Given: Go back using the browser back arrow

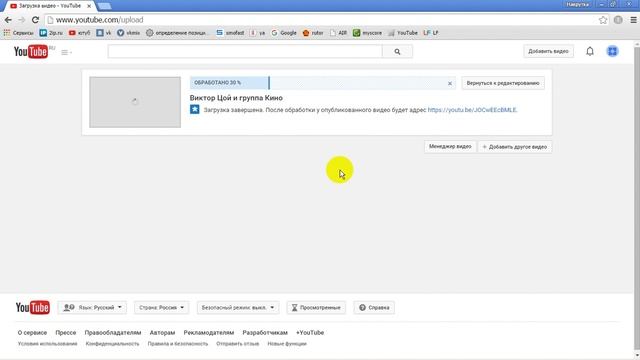Looking at the screenshot, I should (8, 20).
